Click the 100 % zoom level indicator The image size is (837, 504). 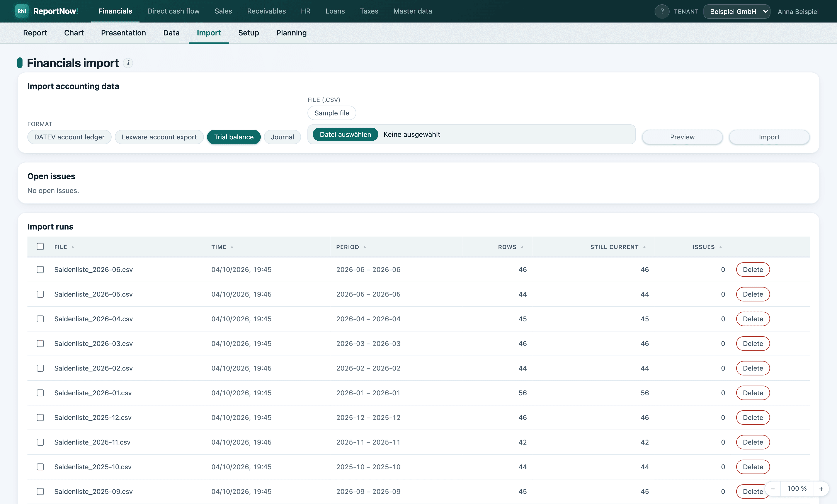point(797,489)
